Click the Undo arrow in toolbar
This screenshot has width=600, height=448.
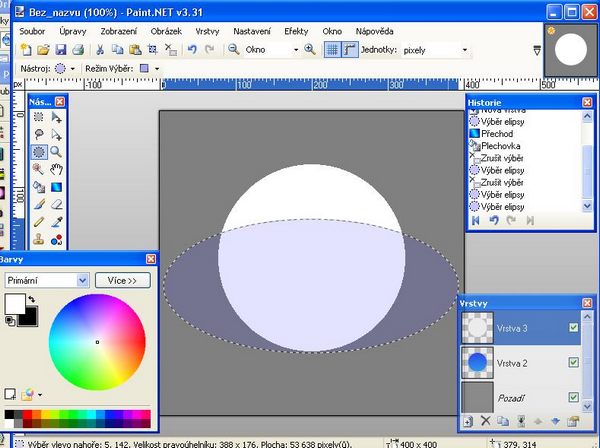pos(191,49)
